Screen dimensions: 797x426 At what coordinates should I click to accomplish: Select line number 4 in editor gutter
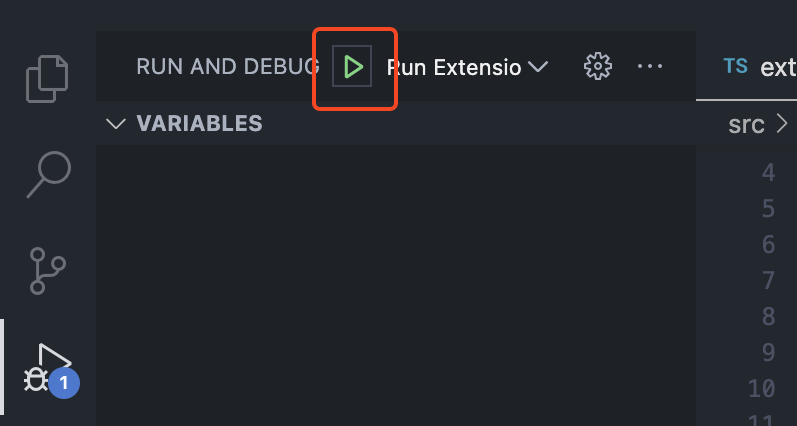(769, 173)
